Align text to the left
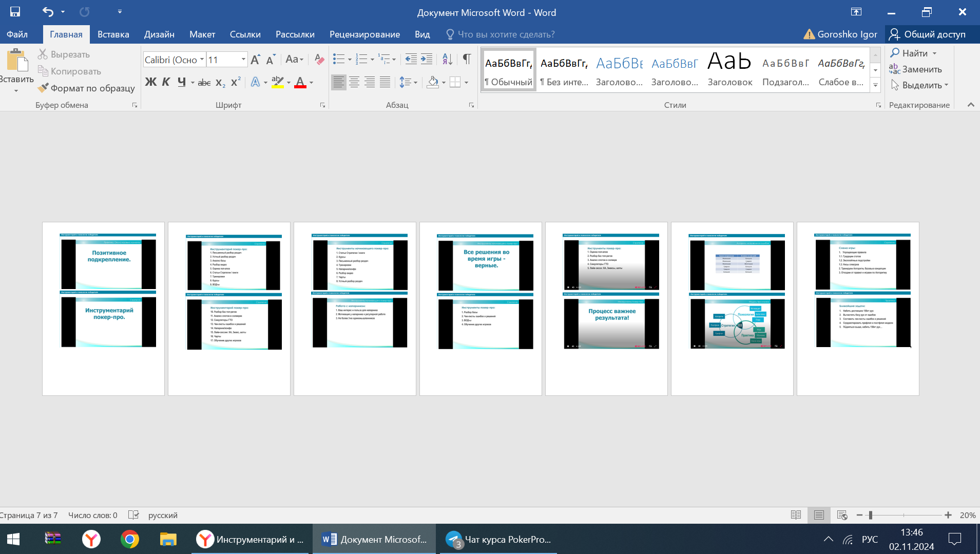 (338, 82)
